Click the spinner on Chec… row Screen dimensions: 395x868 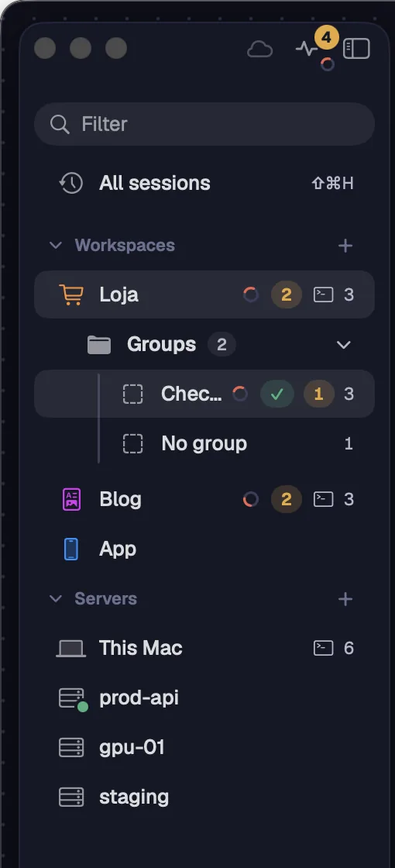coord(239,394)
